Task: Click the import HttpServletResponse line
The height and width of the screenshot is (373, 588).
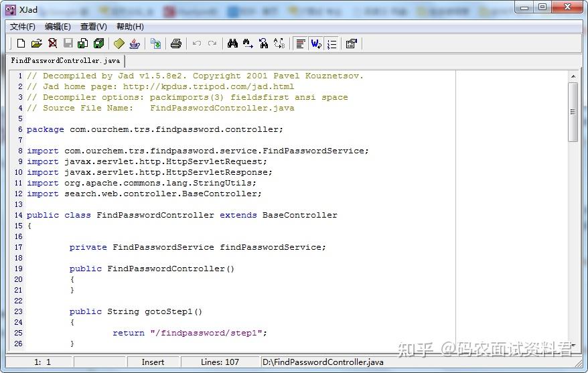Action: pyautogui.click(x=149, y=173)
